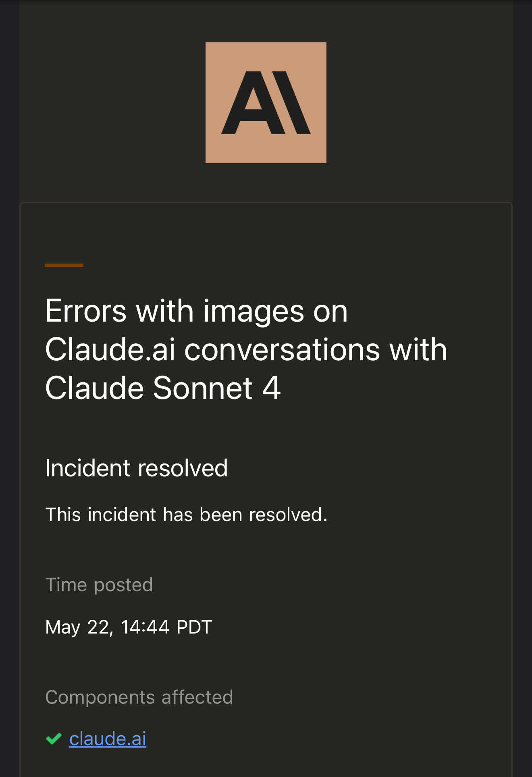Select the 'Incident resolved' heading
This screenshot has height=777, width=532.
137,468
